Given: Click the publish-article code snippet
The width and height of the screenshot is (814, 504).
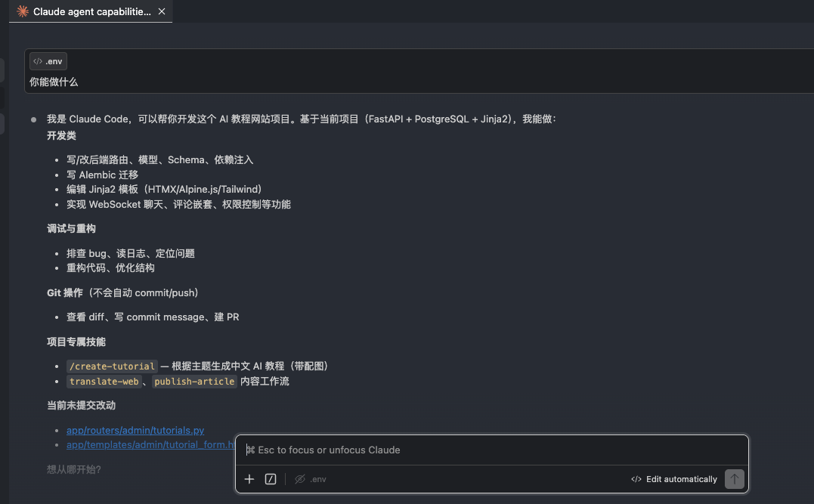Looking at the screenshot, I should 195,382.
